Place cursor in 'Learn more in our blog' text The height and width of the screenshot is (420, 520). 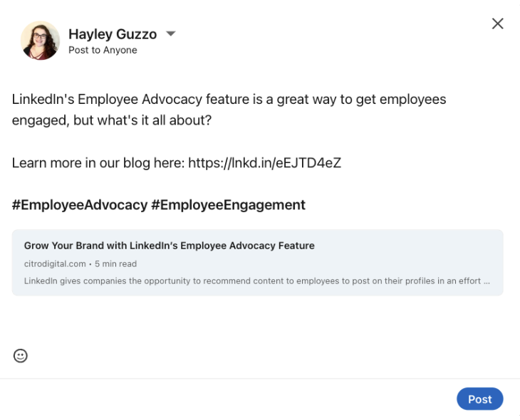pos(98,163)
